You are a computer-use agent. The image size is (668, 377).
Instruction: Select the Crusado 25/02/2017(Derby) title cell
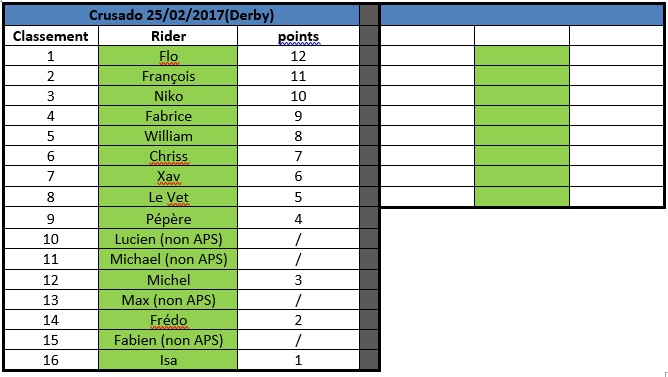coord(181,15)
